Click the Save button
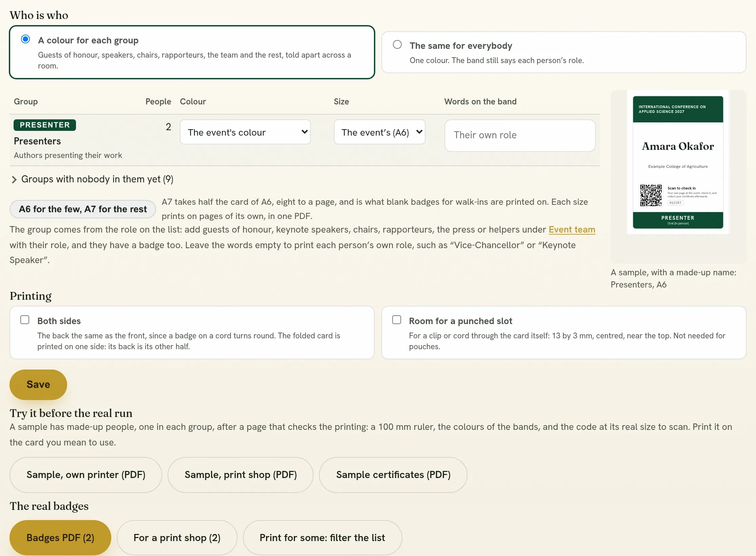This screenshot has width=756, height=556. click(x=38, y=385)
